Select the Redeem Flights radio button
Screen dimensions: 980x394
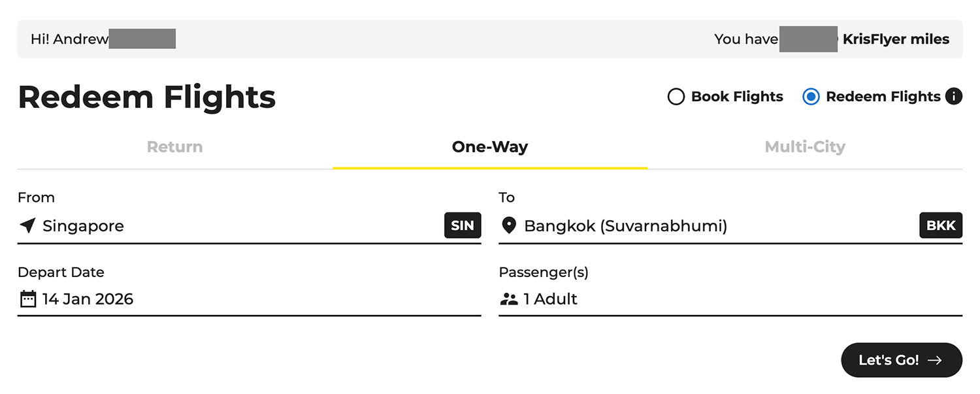(811, 97)
